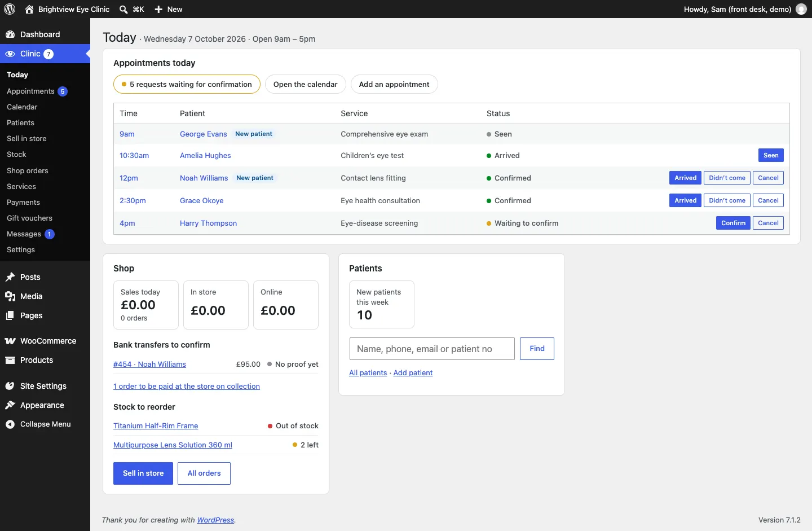The image size is (812, 531).
Task: Click the Collapse Menu arrow icon
Action: tap(10, 424)
